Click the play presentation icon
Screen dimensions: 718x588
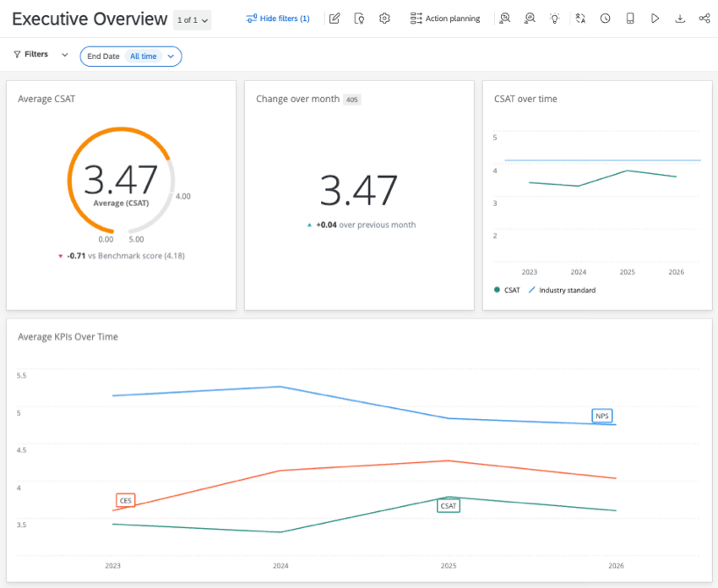(x=655, y=19)
